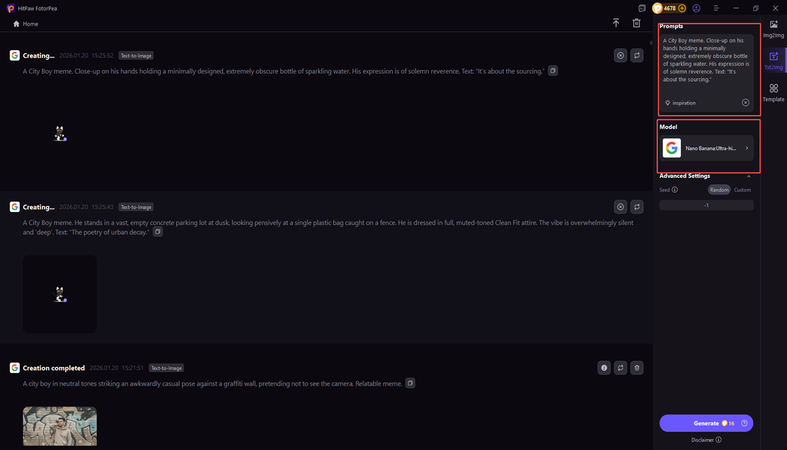
Task: Click the upload/export icon in the top bar
Action: coord(616,23)
